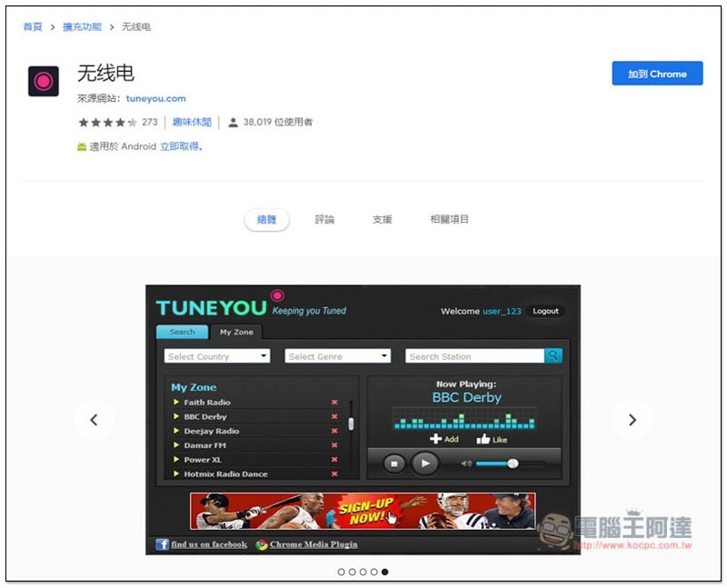
Task: Click the SIGN-UP NOW banner ad
Action: (x=363, y=511)
